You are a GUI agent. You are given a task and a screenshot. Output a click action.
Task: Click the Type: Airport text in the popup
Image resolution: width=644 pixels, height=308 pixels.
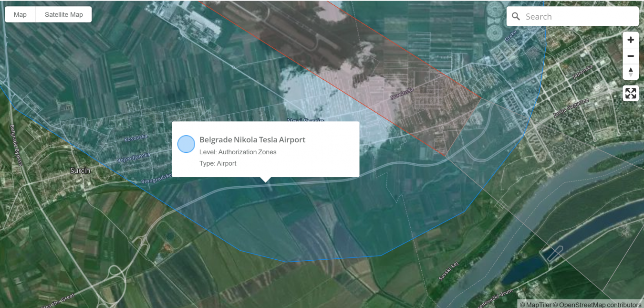[218, 163]
